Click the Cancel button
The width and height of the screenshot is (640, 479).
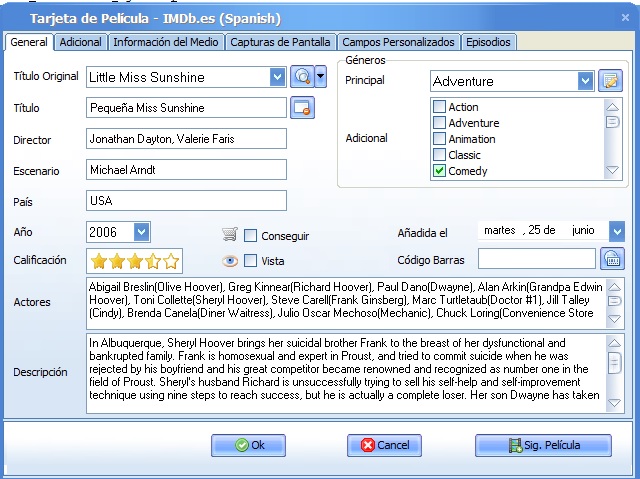384,445
